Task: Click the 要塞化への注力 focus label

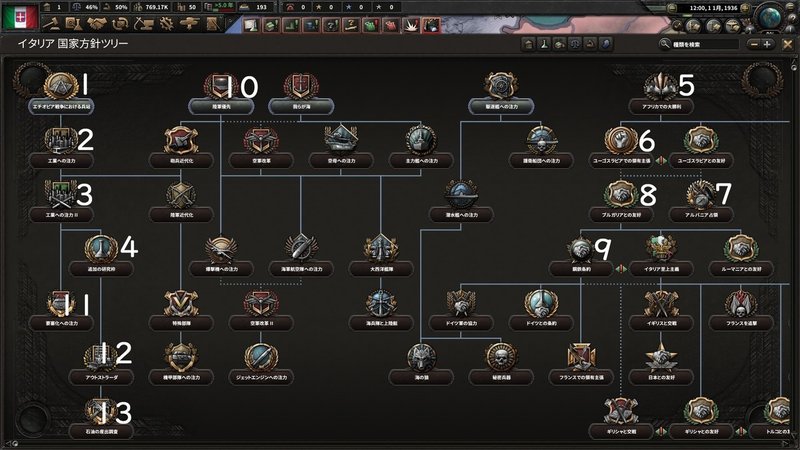Action: pos(61,323)
